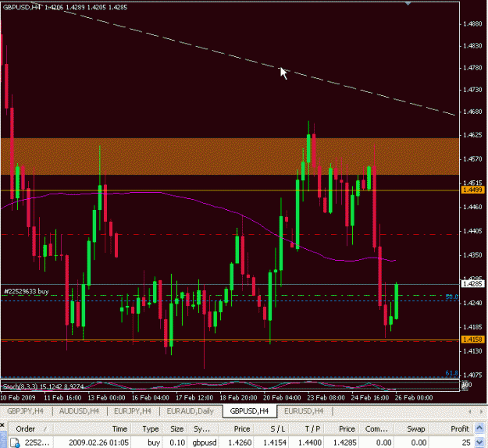Select the orange shaded rectangle zone
488x448 pixels.
230,156
